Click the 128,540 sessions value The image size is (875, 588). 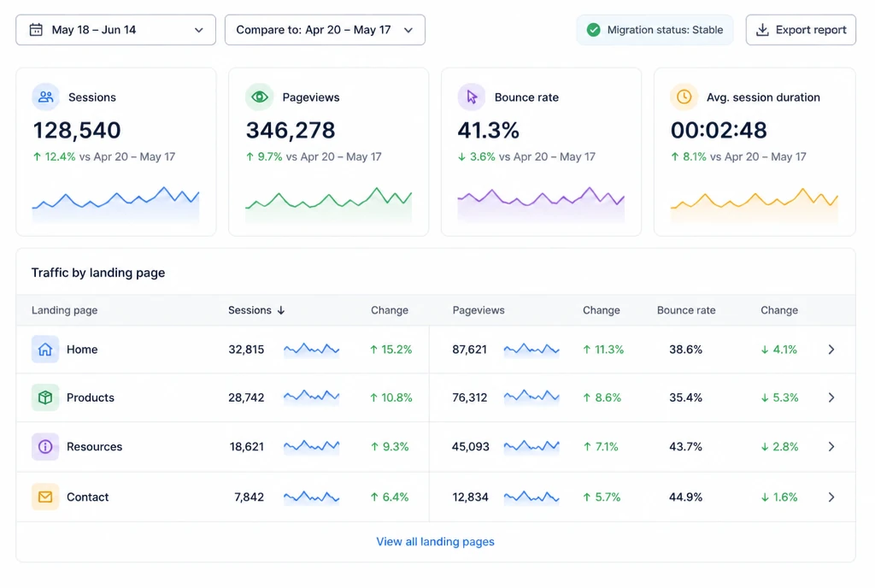pyautogui.click(x=77, y=131)
